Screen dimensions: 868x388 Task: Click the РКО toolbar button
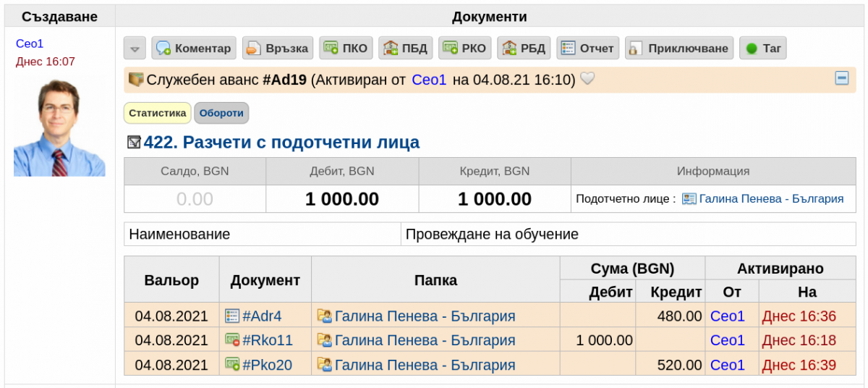465,48
